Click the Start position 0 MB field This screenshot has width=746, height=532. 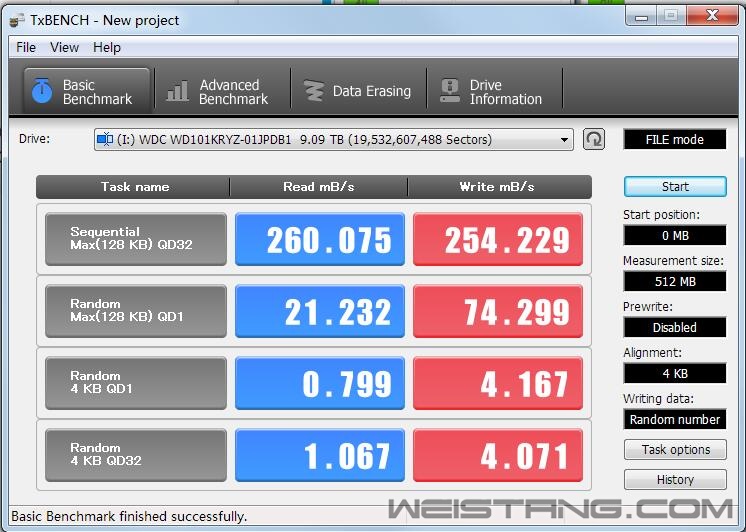(x=675, y=236)
